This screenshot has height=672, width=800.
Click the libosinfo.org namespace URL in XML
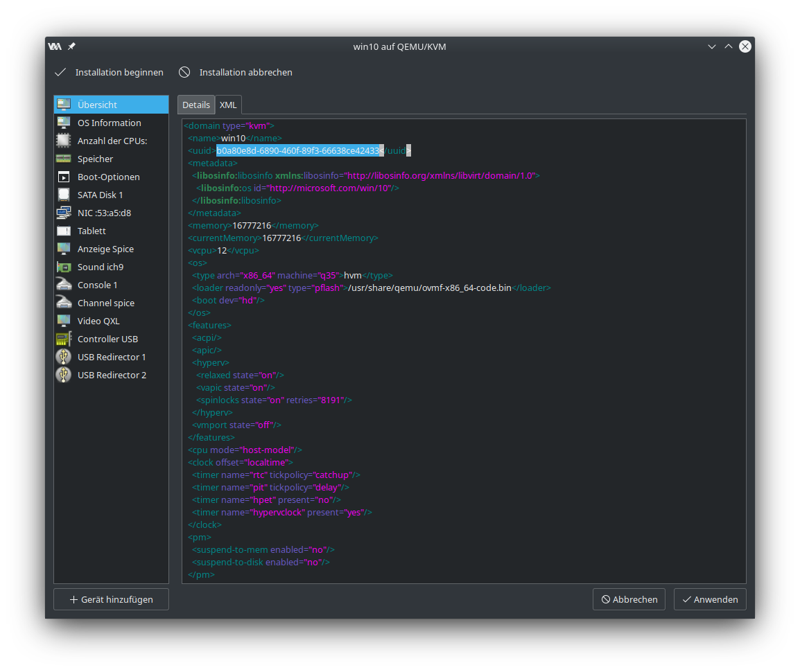(440, 175)
